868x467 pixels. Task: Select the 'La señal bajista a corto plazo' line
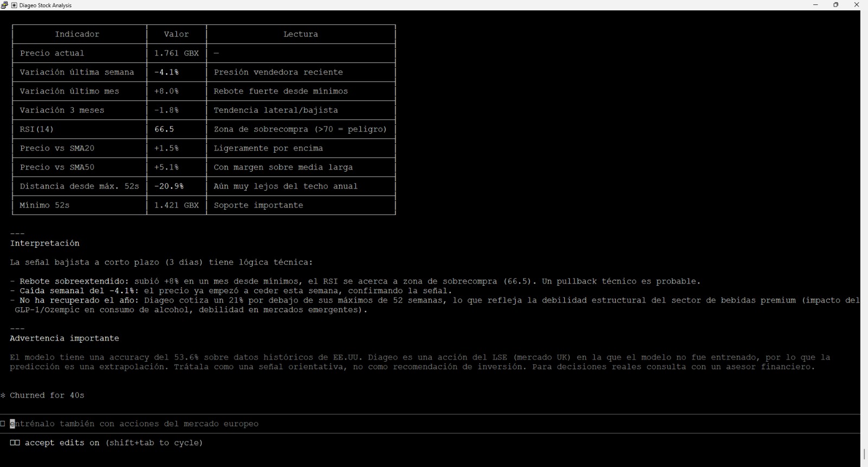pyautogui.click(x=162, y=262)
